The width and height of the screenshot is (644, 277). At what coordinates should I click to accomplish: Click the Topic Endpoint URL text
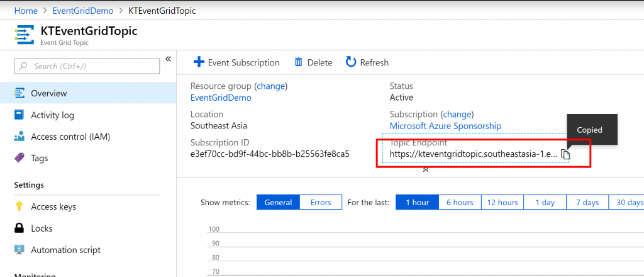click(x=474, y=154)
